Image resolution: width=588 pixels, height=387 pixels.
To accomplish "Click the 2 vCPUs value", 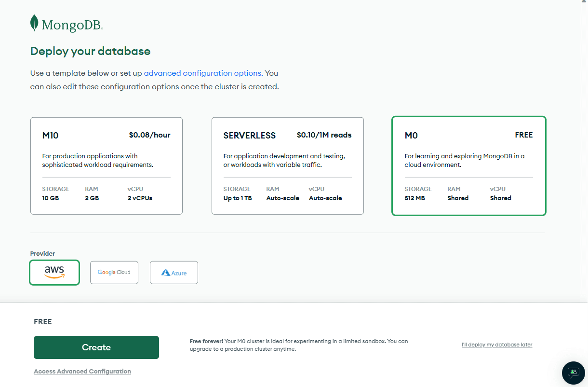I will pos(140,198).
